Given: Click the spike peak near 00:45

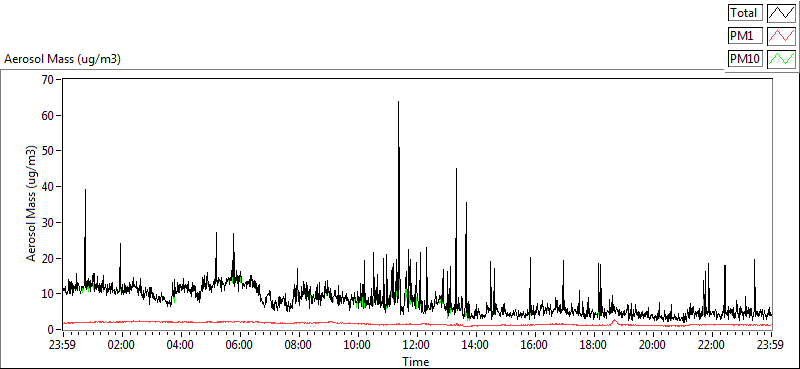Looking at the screenshot, I should click(x=85, y=190).
